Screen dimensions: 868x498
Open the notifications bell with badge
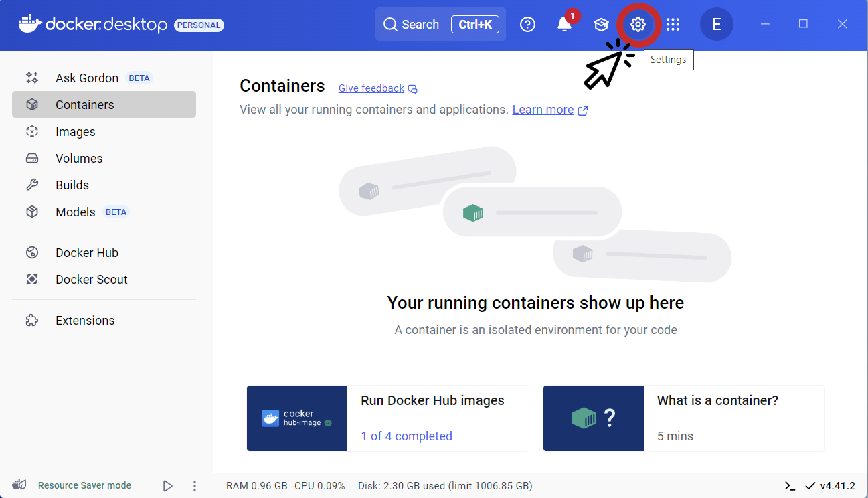[565, 24]
